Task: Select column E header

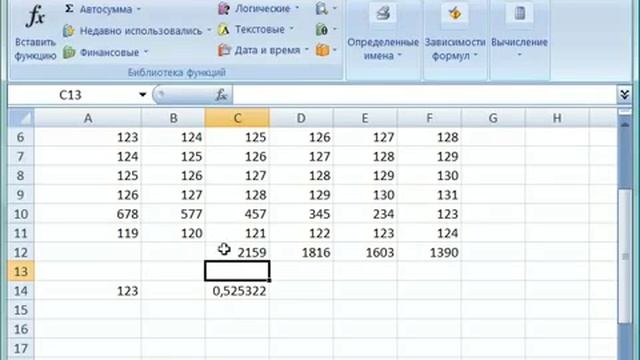Action: click(x=365, y=118)
